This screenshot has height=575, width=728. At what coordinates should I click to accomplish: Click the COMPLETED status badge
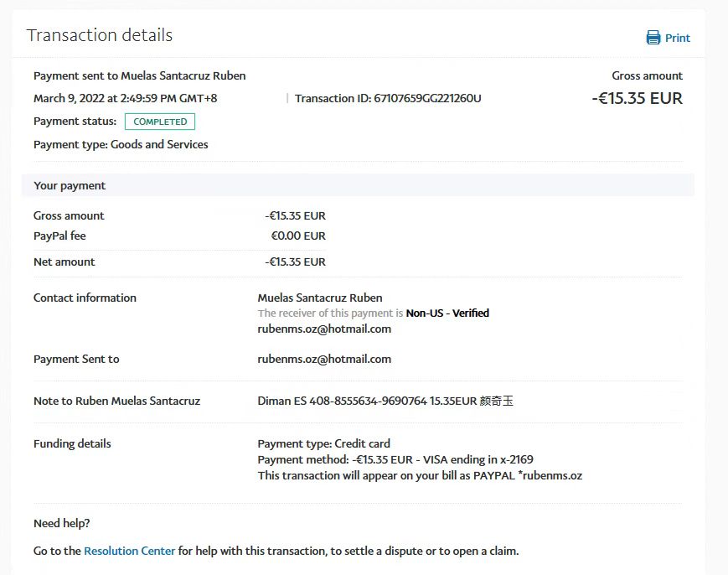click(x=160, y=122)
